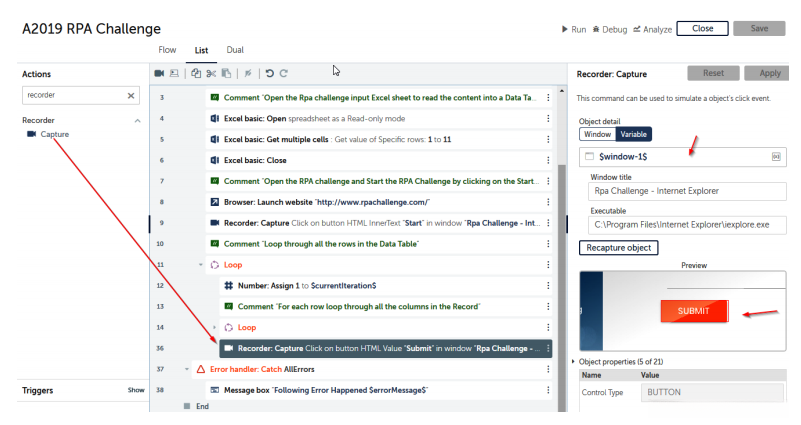
Task: Show the Triggers section
Action: pyautogui.click(x=136, y=390)
